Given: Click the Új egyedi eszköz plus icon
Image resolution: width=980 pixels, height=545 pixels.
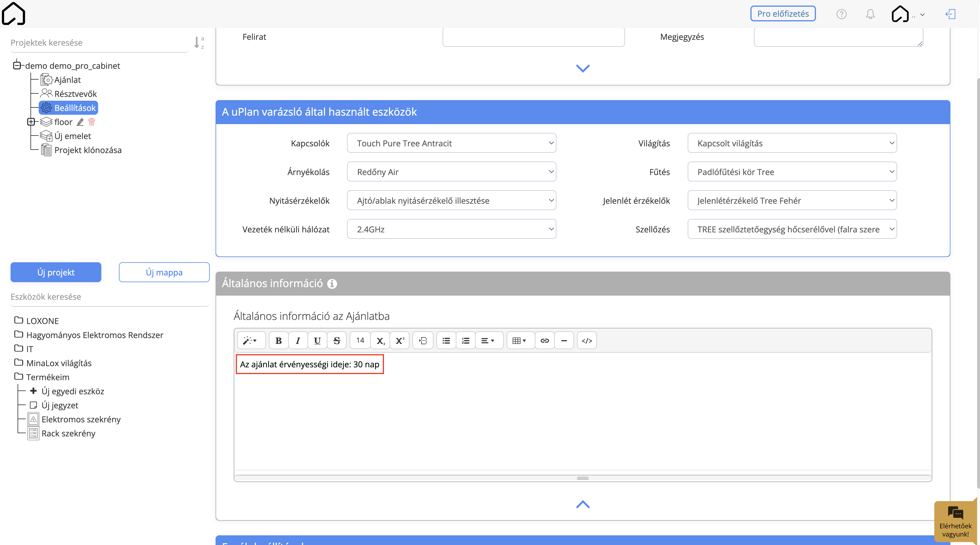Looking at the screenshot, I should click(33, 391).
